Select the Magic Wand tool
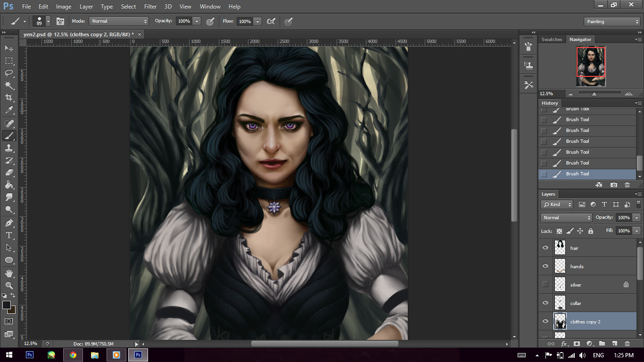 click(x=9, y=85)
